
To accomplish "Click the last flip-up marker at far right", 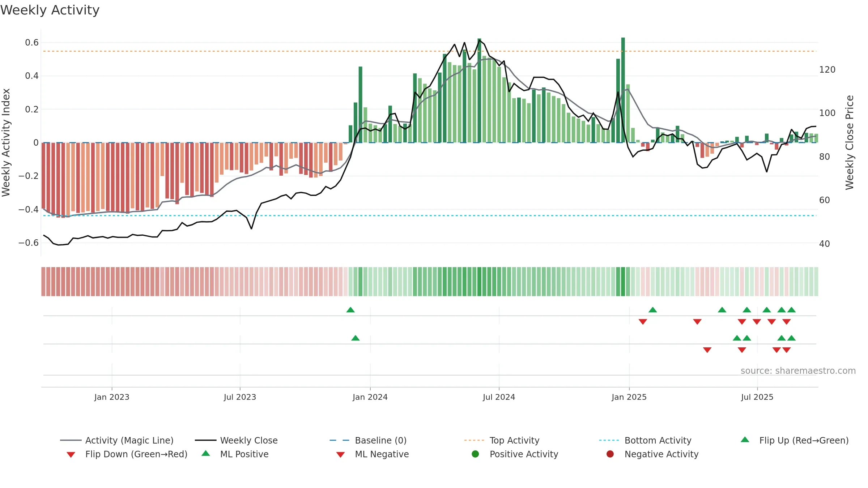I will pyautogui.click(x=791, y=310).
